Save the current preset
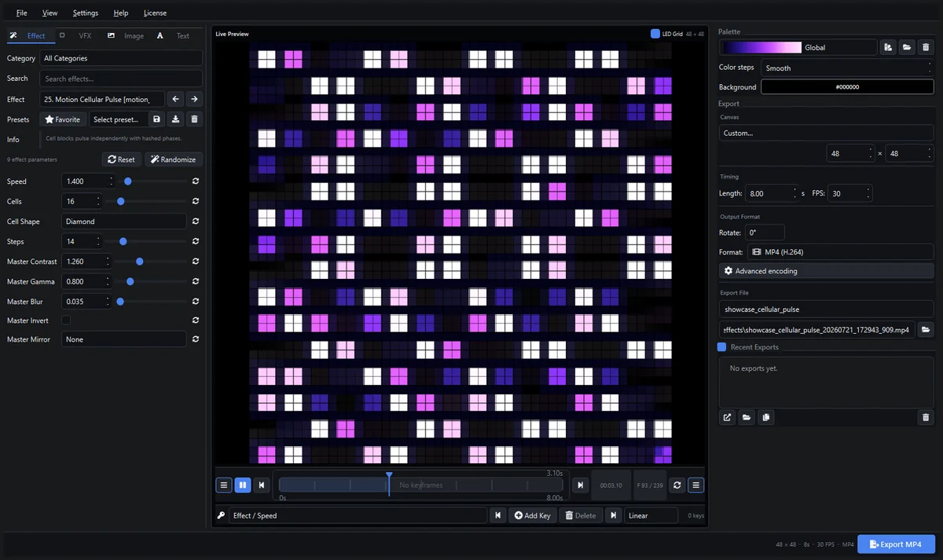 [156, 119]
